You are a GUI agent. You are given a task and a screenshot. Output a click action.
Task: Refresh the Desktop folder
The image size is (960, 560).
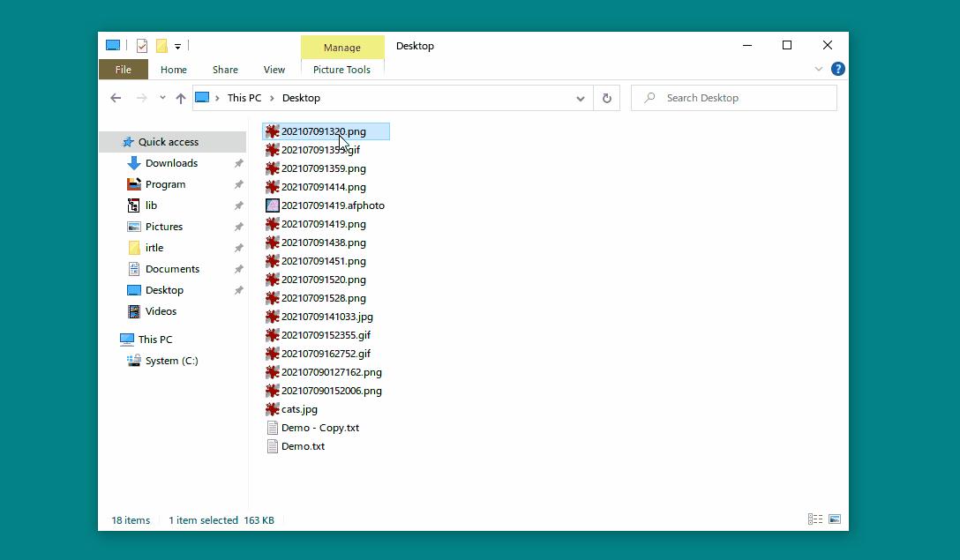pos(607,98)
